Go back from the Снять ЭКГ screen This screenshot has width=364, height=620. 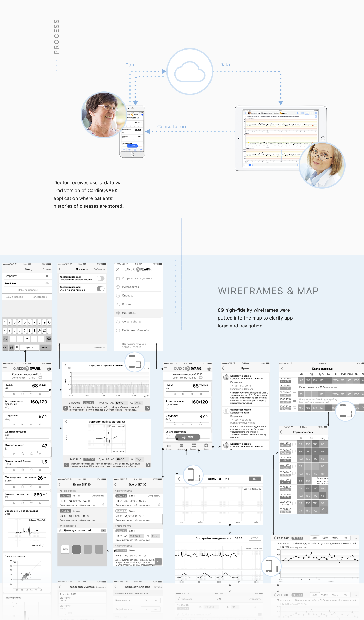pos(179,479)
